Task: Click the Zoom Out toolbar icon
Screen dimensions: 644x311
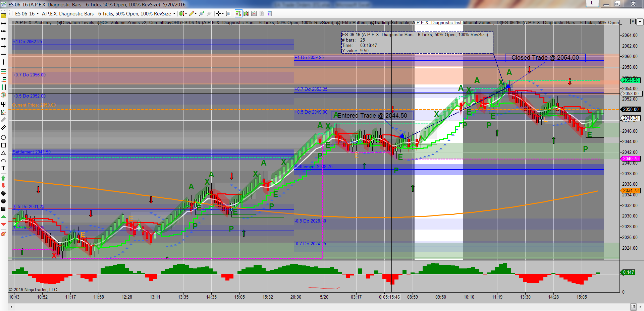Action: [209, 13]
